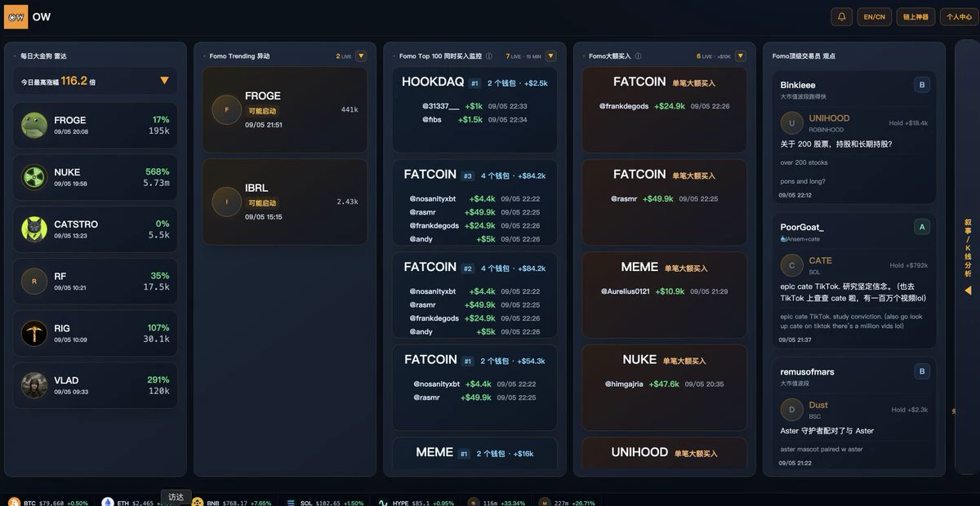The width and height of the screenshot is (980, 506).
Task: Select the FROGE frog avatar in radar list
Action: (34, 125)
